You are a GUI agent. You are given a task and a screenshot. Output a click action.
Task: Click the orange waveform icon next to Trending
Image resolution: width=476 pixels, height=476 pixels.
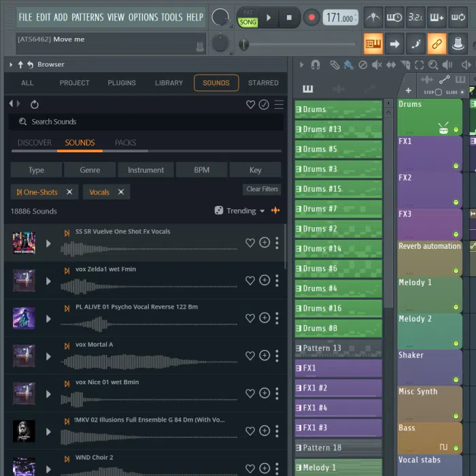pos(275,210)
